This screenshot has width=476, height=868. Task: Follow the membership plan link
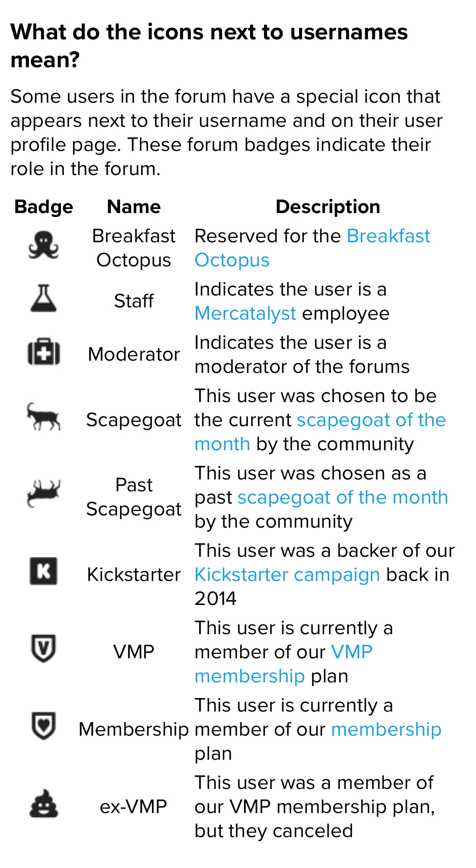coord(386,730)
